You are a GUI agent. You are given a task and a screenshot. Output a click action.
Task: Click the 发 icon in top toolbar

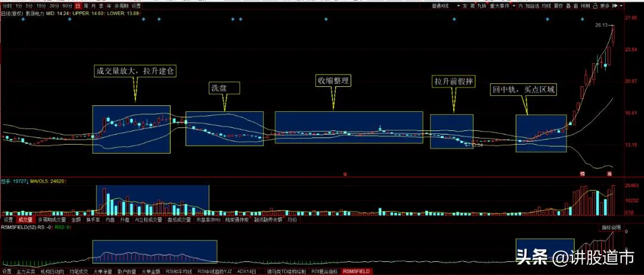coord(465,6)
